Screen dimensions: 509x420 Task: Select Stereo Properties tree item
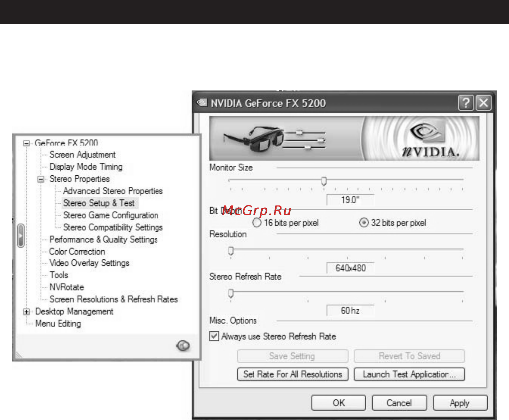tap(80, 179)
